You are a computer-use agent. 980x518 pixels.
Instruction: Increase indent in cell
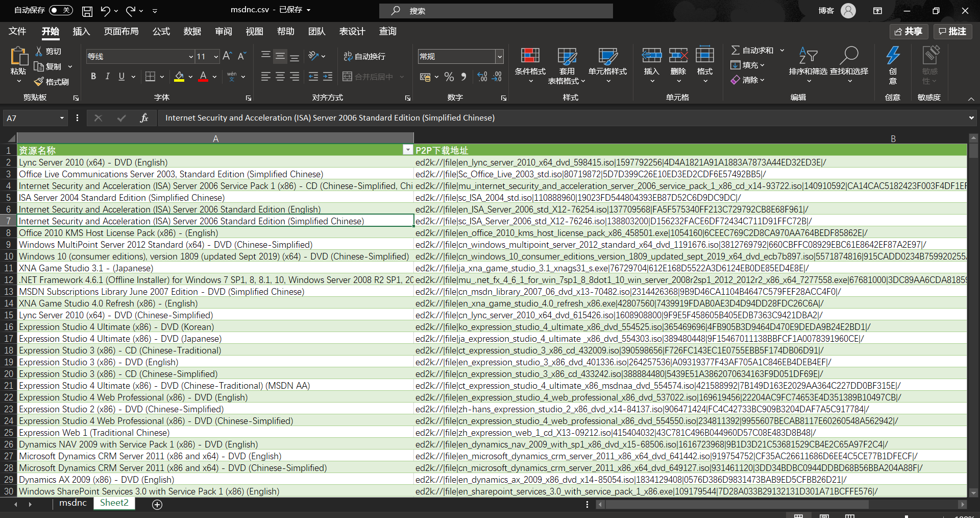coord(328,77)
